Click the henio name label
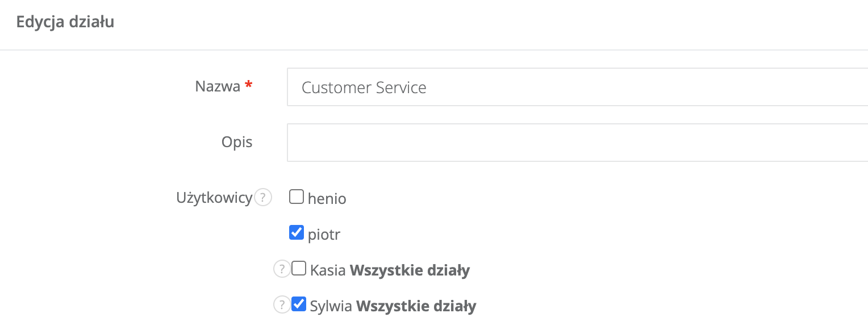The image size is (868, 334). (x=327, y=199)
